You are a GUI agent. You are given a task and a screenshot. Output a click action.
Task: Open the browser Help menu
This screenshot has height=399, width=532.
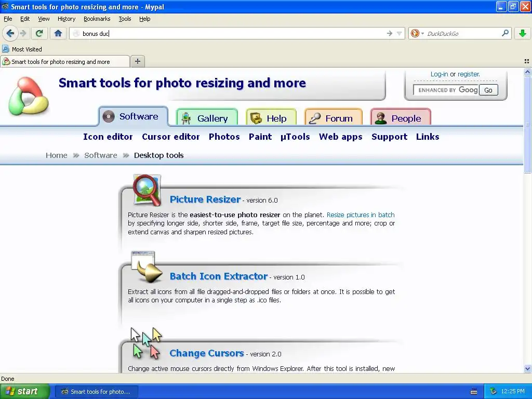point(145,19)
